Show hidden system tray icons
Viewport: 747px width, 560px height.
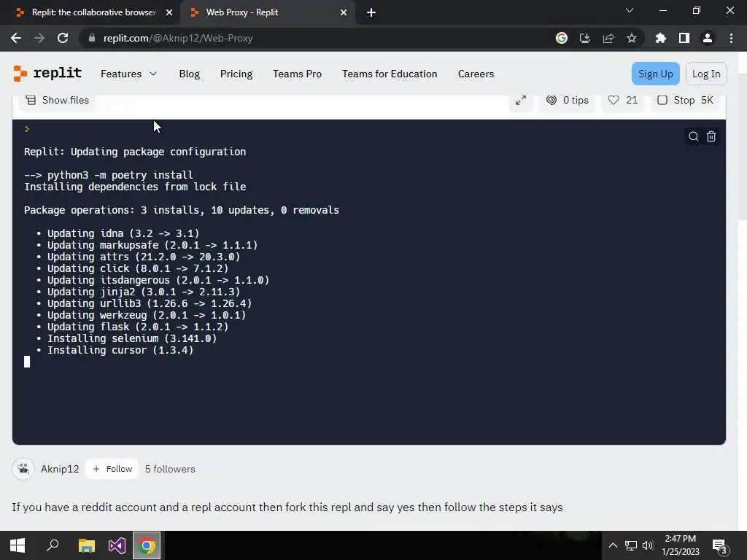tap(613, 545)
